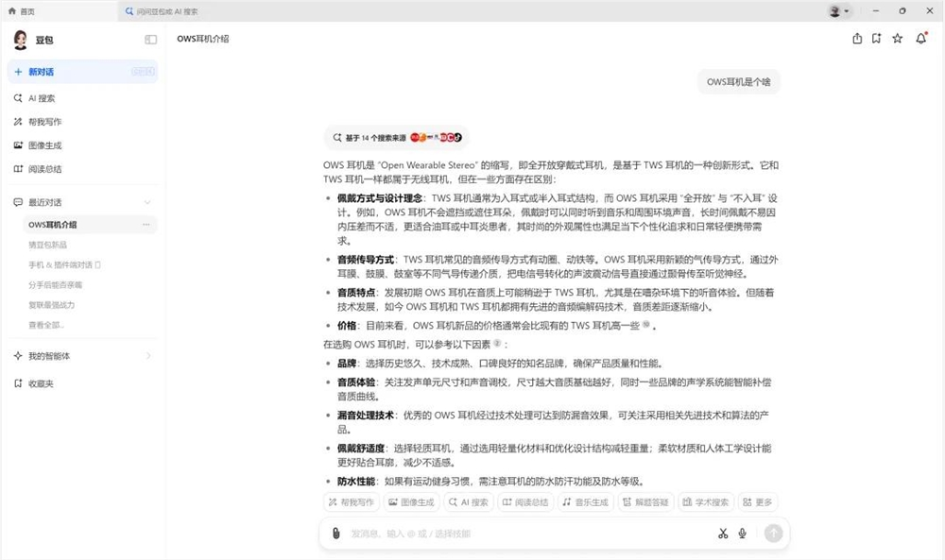This screenshot has width=945, height=560.
Task: Click the share icon above the chat
Action: pos(856,39)
